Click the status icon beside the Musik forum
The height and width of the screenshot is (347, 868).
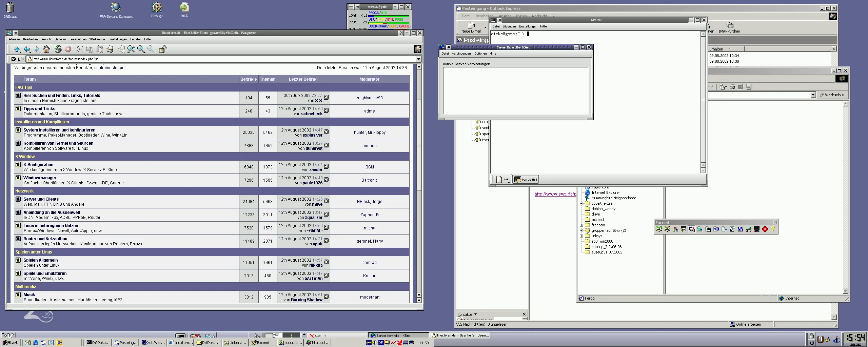coord(18,295)
